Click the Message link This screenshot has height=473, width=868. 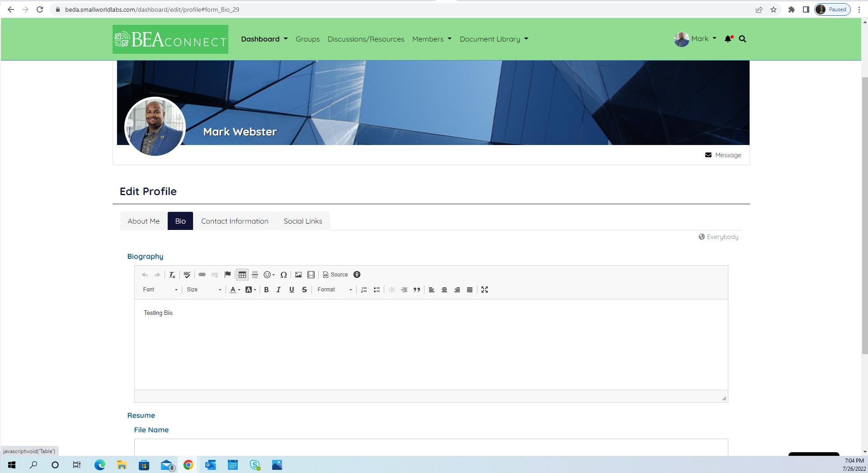(727, 155)
